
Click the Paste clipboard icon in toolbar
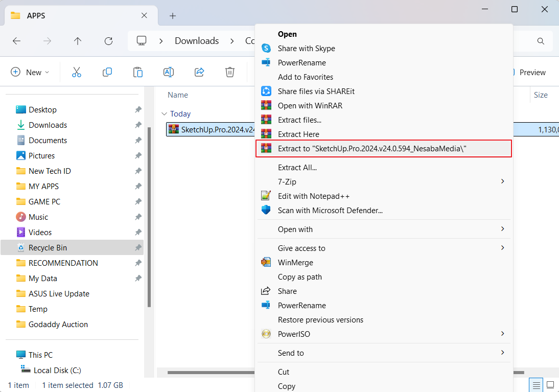(x=138, y=72)
